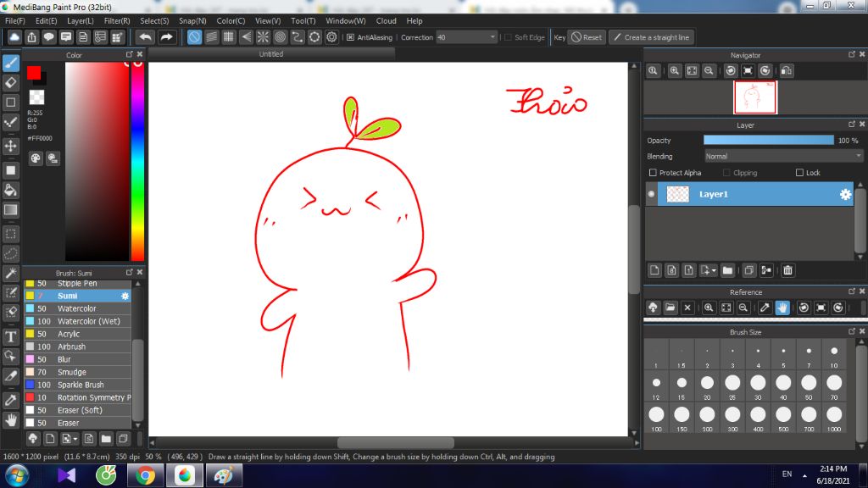The height and width of the screenshot is (488, 868).
Task: Zoom in using Navigator panel
Action: pos(674,71)
